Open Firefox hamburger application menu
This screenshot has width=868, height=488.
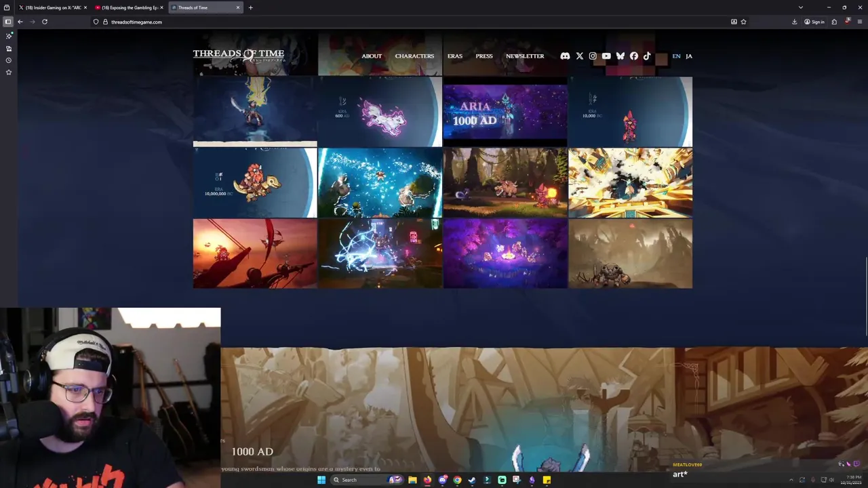coord(860,22)
